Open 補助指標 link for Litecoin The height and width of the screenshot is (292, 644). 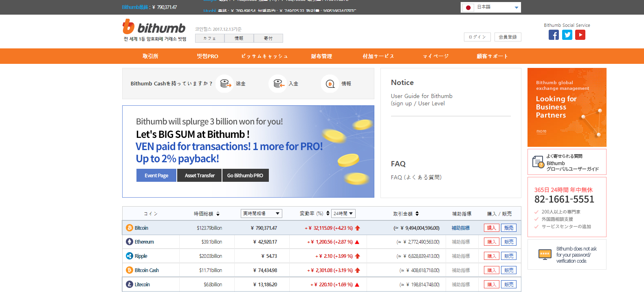pyautogui.click(x=461, y=284)
